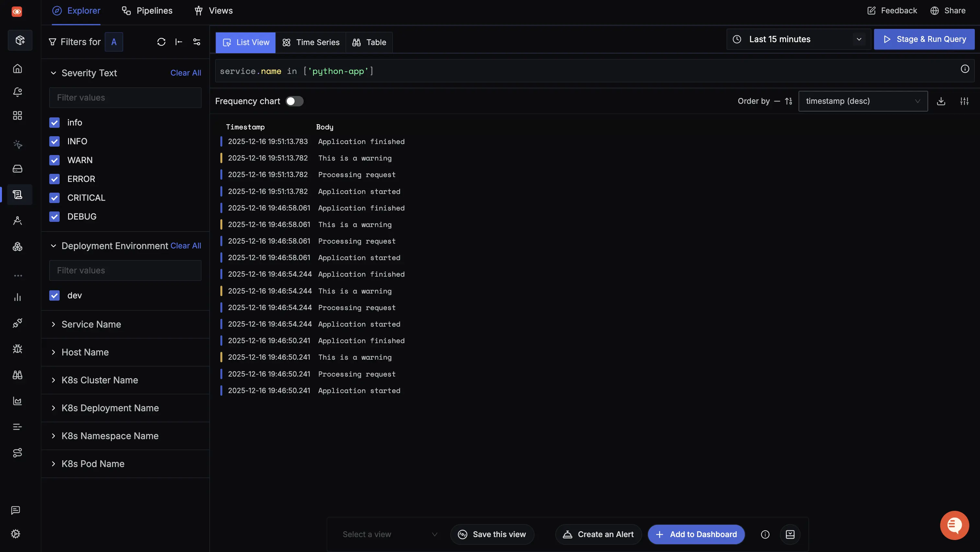Open the Home icon in the sidebar
Viewport: 980px width, 552px height.
17,68
